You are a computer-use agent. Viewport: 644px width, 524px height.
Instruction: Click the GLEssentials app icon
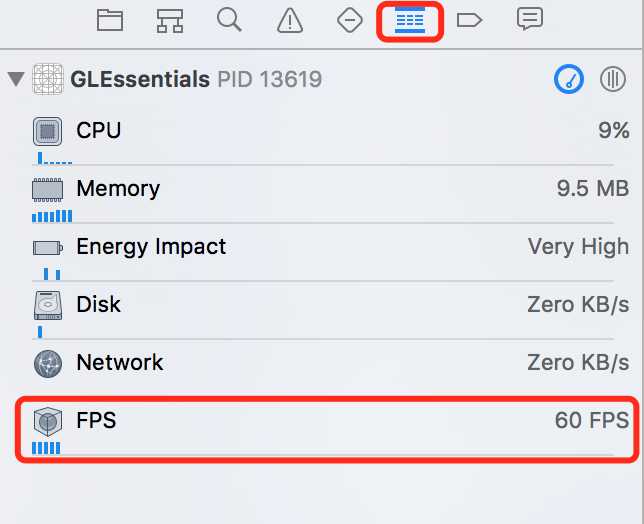[48, 79]
